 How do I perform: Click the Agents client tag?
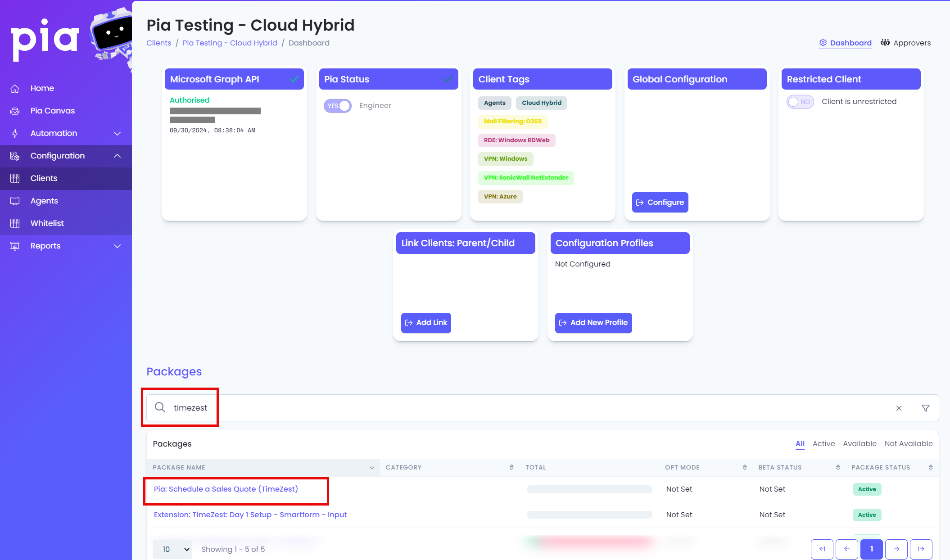[494, 103]
